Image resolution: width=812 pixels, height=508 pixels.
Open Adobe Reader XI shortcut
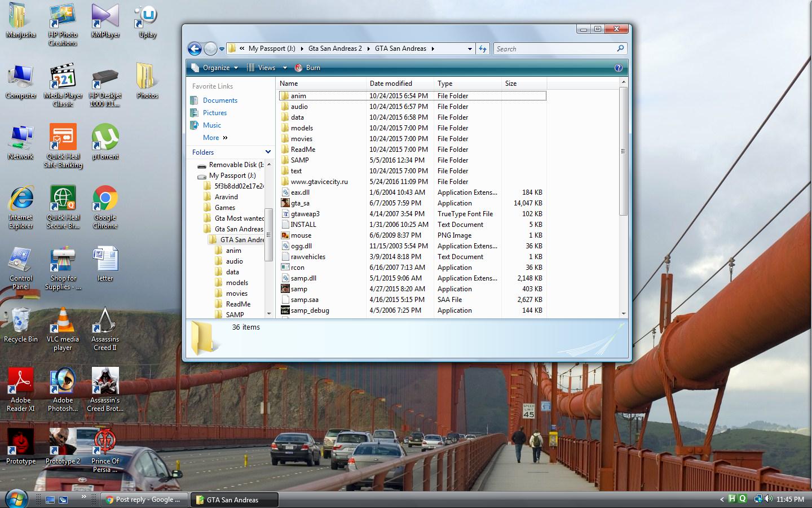[21, 390]
